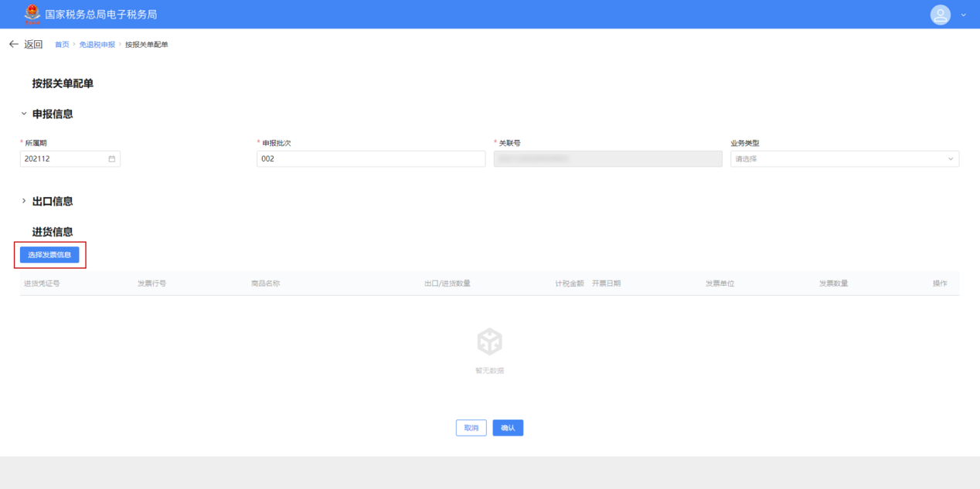Screen dimensions: 980x489
Task: Click the greyed-out 关联号 field
Action: pyautogui.click(x=607, y=159)
